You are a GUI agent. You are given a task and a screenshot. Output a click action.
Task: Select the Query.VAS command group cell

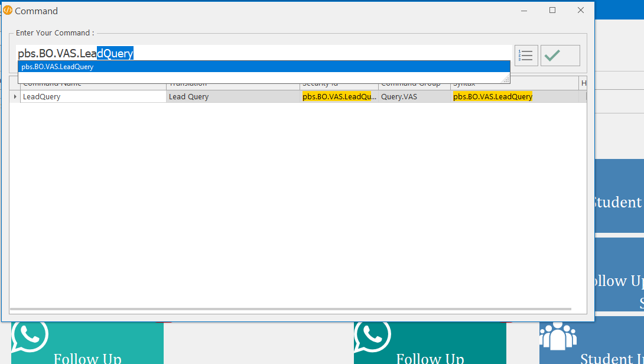click(x=414, y=96)
